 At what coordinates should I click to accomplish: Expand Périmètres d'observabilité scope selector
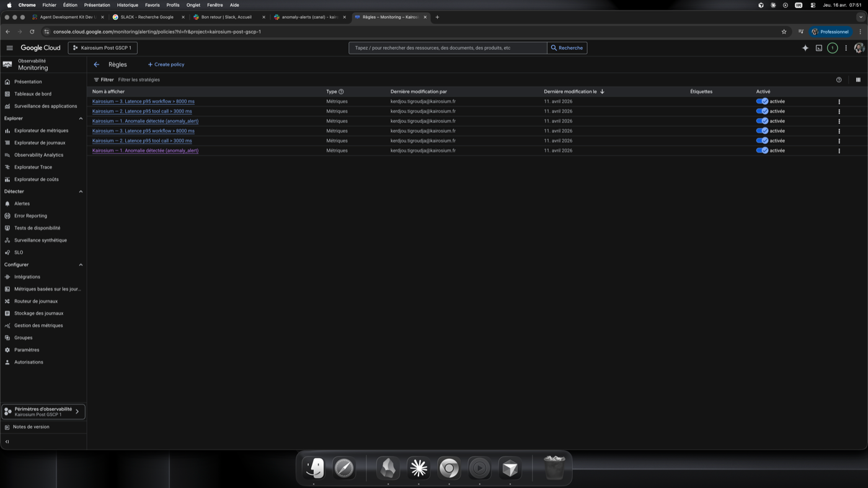point(43,412)
